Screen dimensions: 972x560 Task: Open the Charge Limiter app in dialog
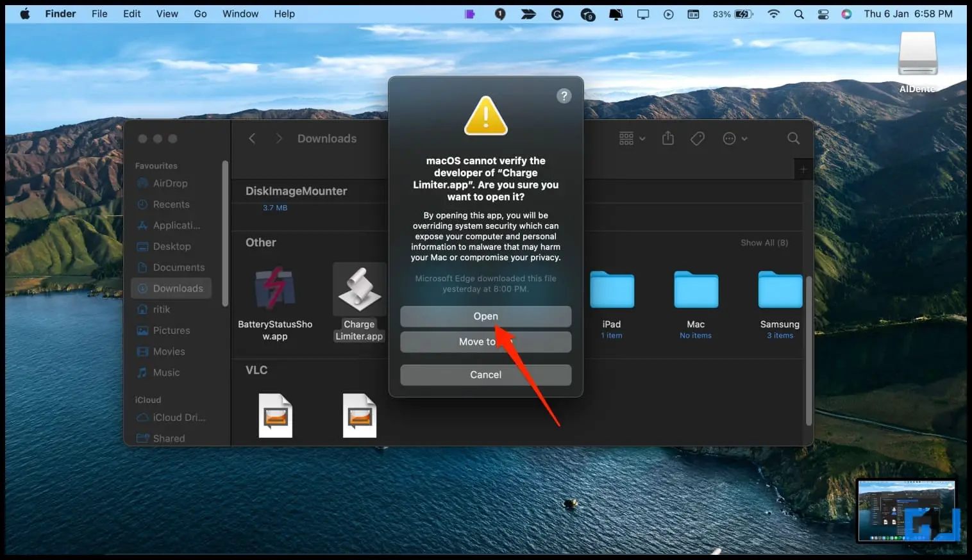click(x=485, y=316)
